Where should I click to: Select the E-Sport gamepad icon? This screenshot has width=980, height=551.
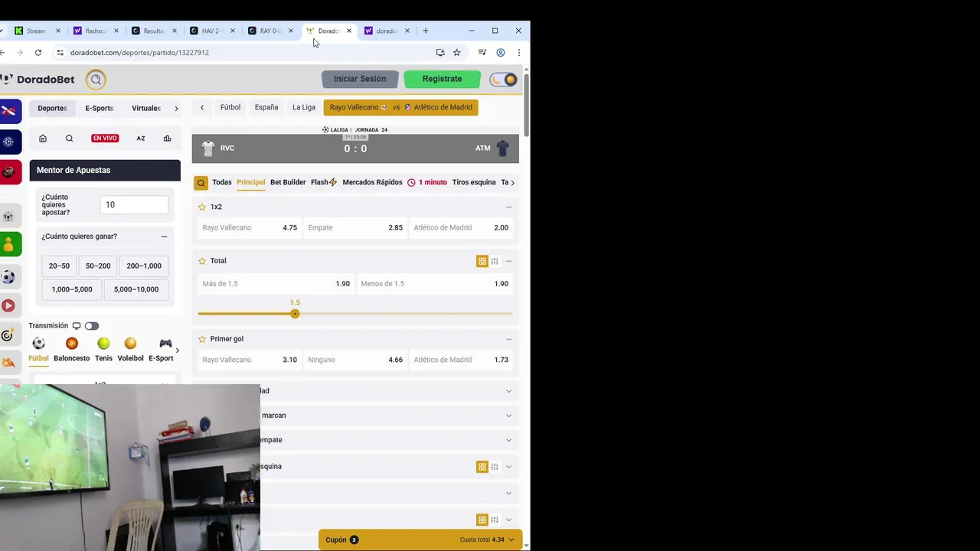[165, 344]
